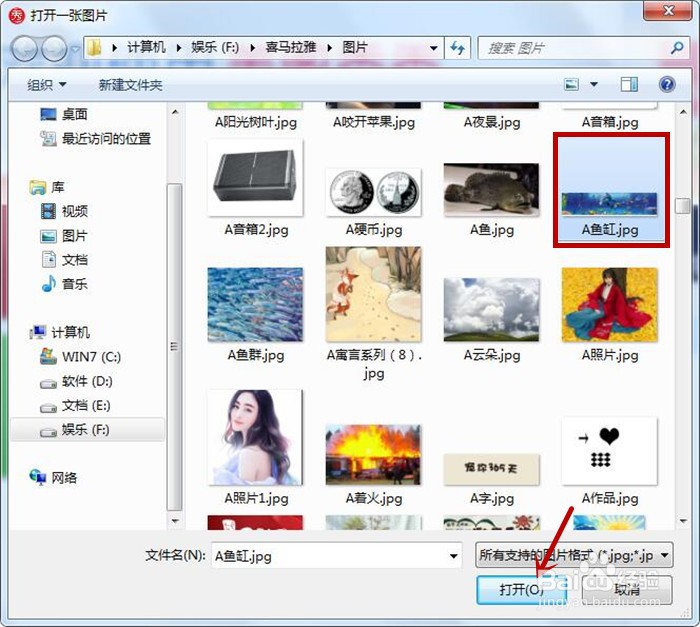Viewport: 700px width, 627px height.
Task: Expand the arrow after 计算机 in breadcrumb
Action: [179, 48]
